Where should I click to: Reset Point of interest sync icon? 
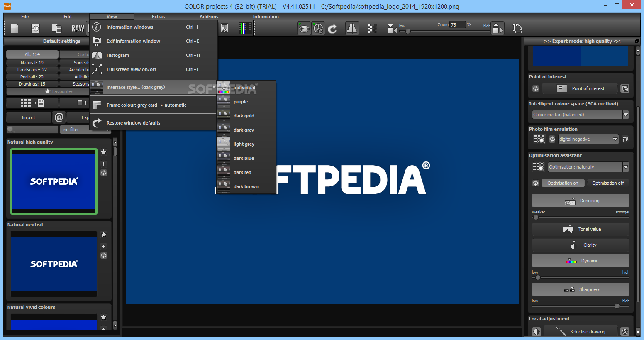(x=536, y=88)
